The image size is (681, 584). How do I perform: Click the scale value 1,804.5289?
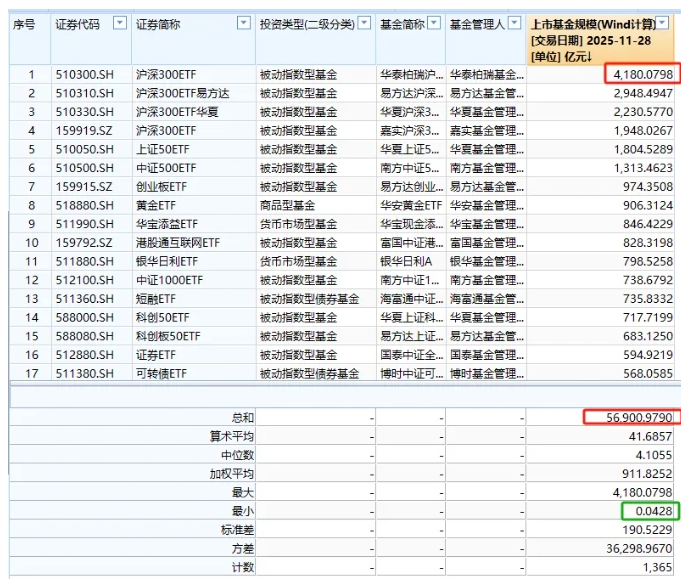(x=643, y=149)
